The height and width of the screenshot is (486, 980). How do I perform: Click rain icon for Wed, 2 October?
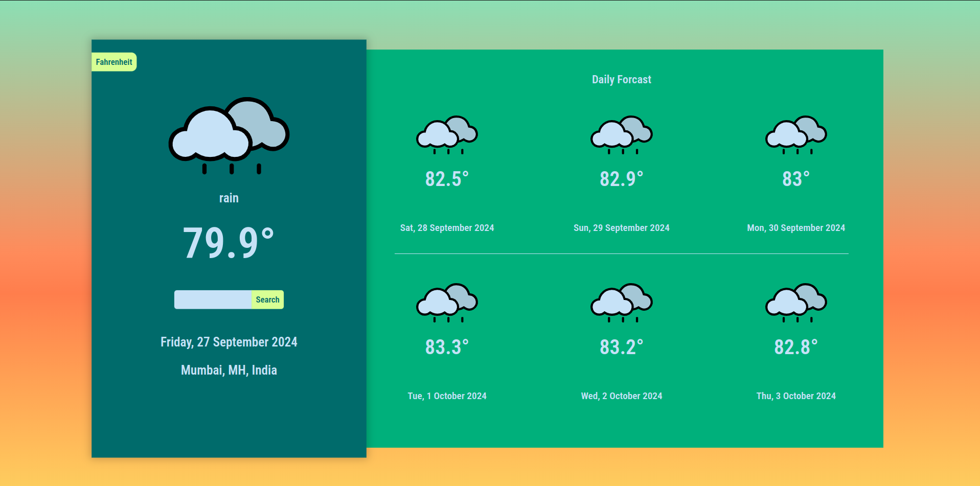point(621,303)
